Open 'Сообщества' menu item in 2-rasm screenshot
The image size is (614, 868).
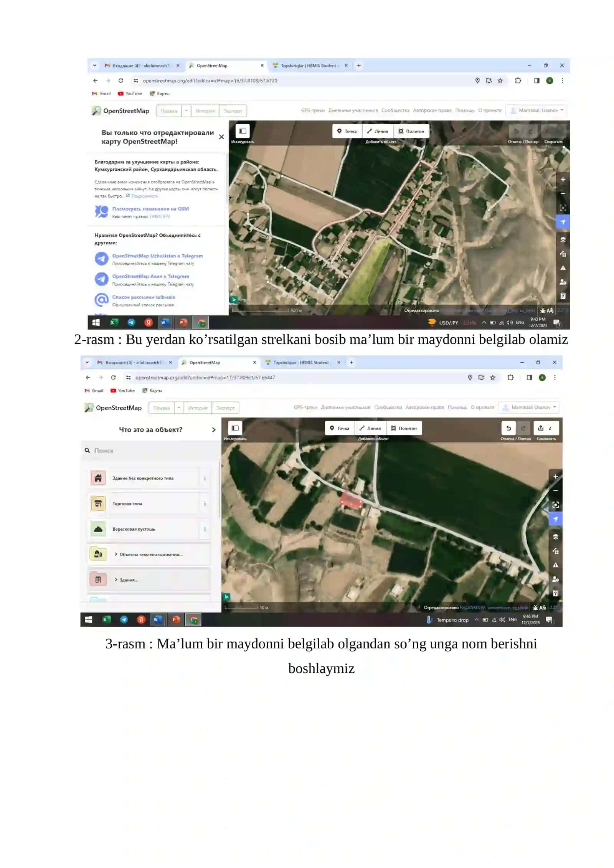(x=395, y=111)
